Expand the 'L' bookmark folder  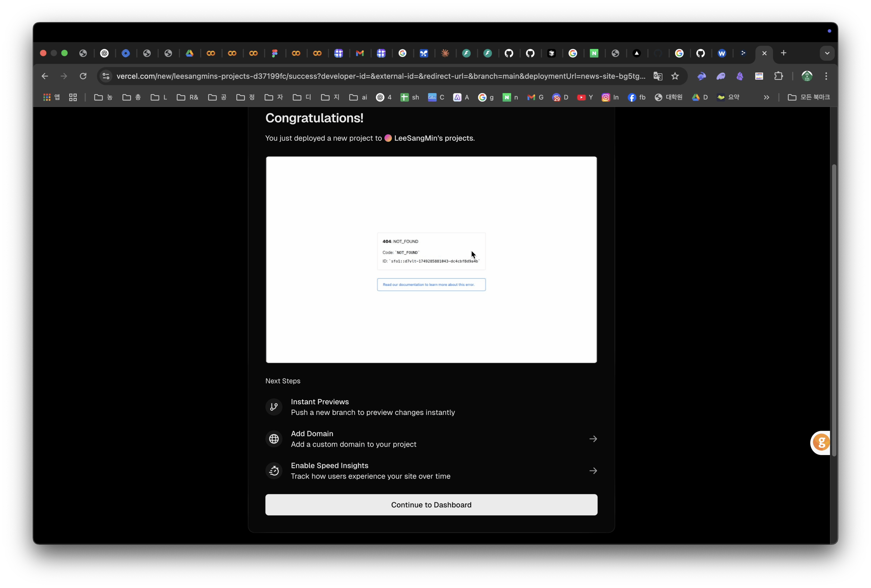[x=159, y=97]
